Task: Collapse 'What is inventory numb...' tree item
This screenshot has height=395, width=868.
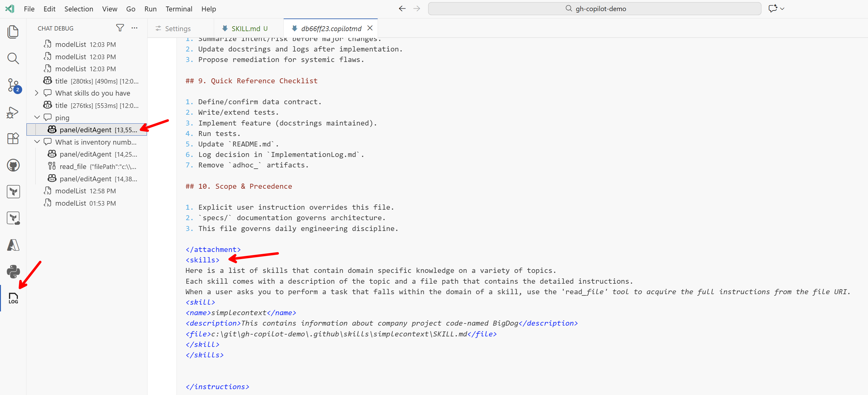Action: 37,142
